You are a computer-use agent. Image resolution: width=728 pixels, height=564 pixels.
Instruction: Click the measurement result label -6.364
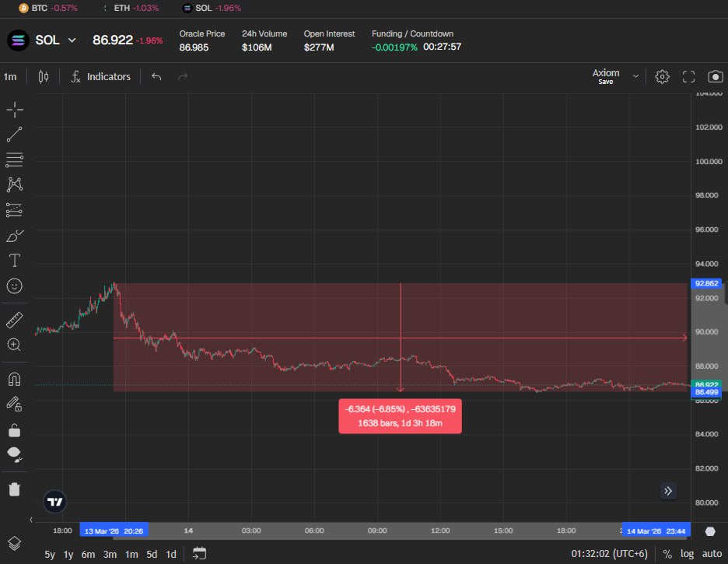[401, 416]
